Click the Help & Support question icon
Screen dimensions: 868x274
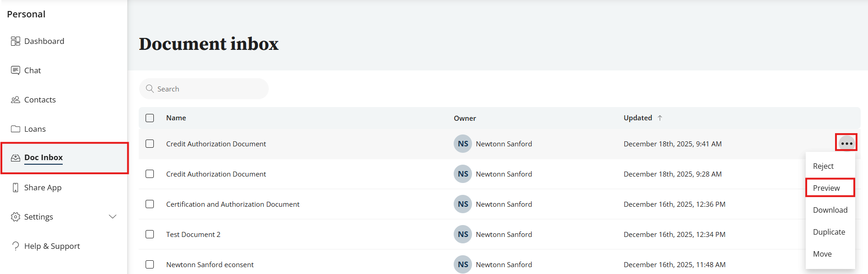click(16, 246)
